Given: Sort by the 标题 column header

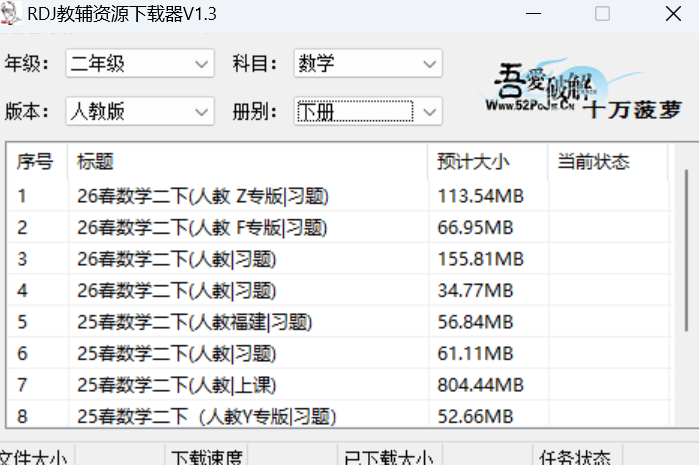Looking at the screenshot, I should tap(247, 161).
